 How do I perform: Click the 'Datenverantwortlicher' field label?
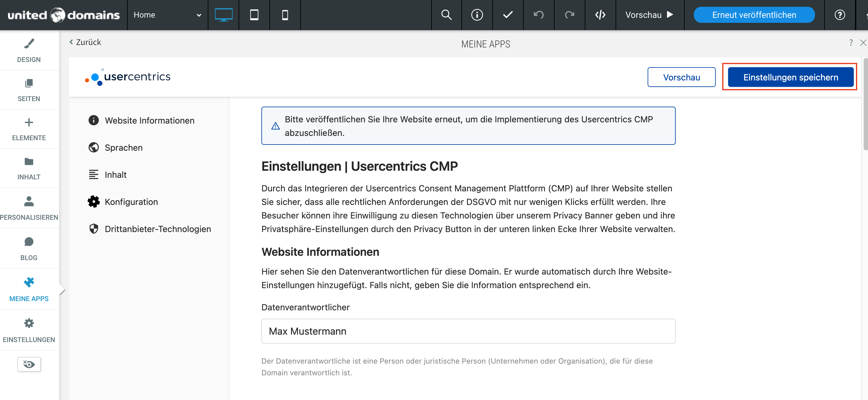tap(305, 307)
